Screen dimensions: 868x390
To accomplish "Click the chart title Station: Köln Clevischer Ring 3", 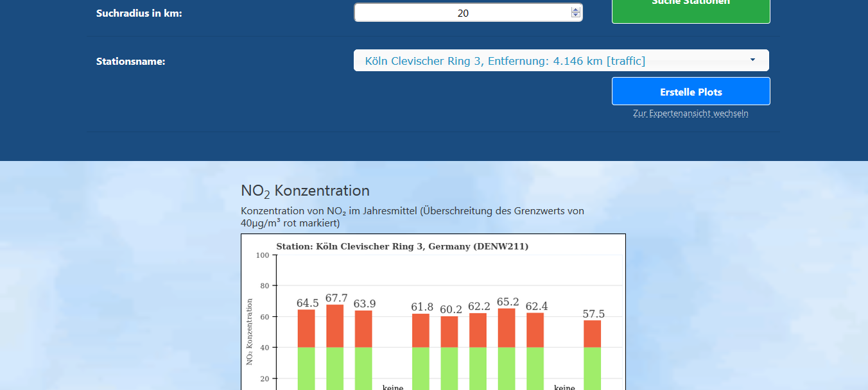I will click(403, 246).
